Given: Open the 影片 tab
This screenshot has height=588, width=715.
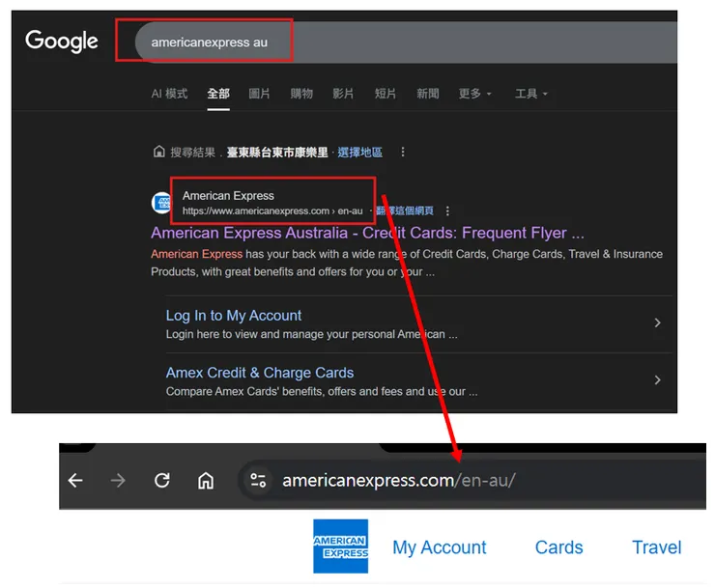Looking at the screenshot, I should 343,94.
